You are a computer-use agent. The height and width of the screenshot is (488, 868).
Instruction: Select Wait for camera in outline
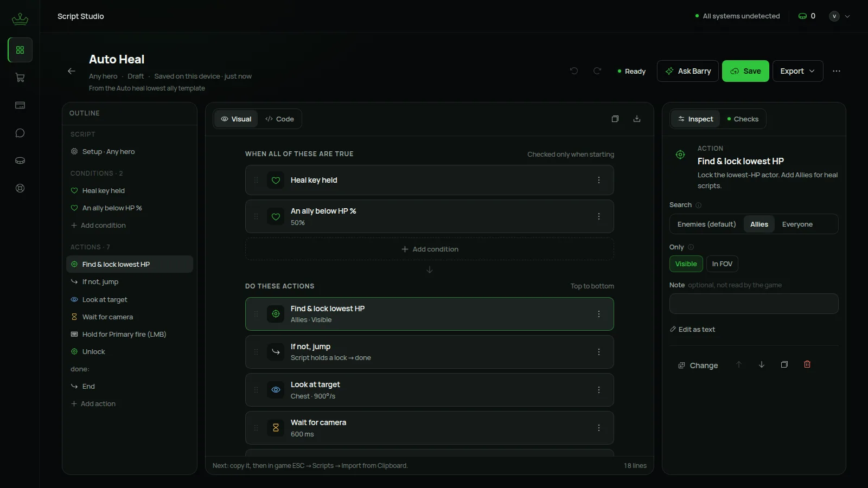[x=130, y=317]
